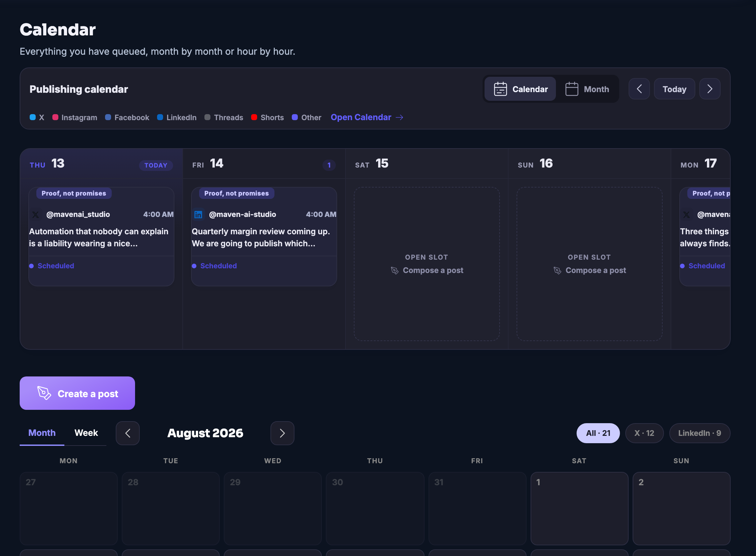The height and width of the screenshot is (556, 756).
Task: Go to next month after August 2026
Action: pos(282,433)
